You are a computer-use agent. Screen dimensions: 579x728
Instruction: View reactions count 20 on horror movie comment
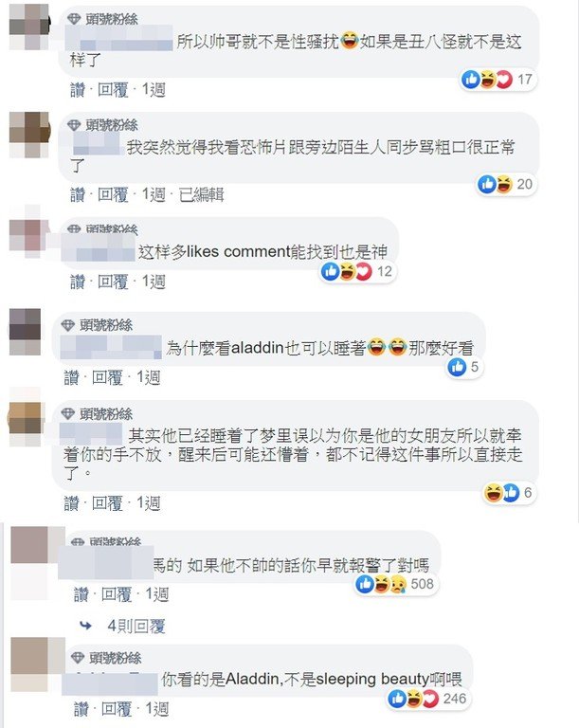tap(506, 184)
